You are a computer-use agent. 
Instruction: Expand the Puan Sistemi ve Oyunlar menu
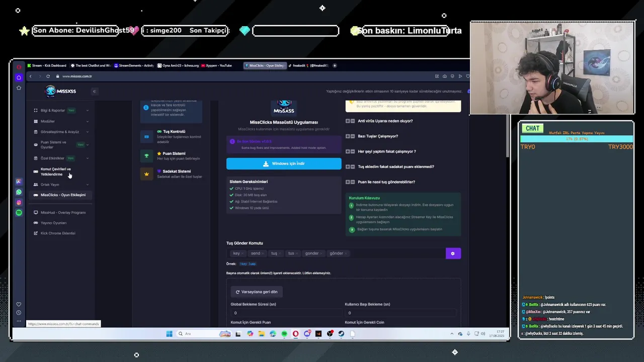[60, 145]
